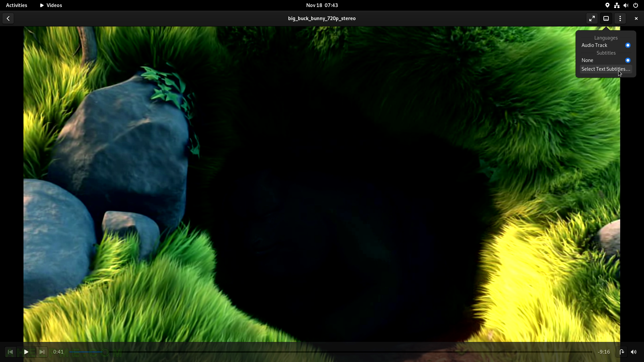
Task: Enter fullscreen mode with the expand icon
Action: pyautogui.click(x=592, y=18)
